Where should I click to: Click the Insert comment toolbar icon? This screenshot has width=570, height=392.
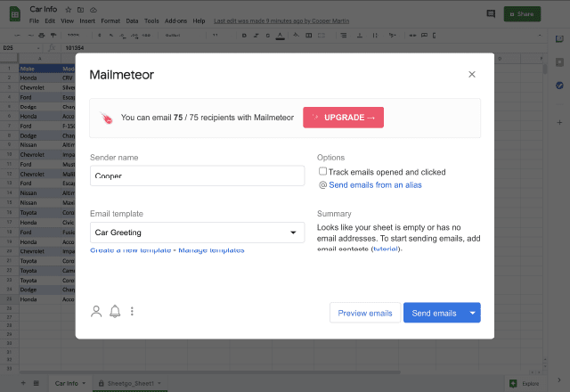tap(424, 36)
